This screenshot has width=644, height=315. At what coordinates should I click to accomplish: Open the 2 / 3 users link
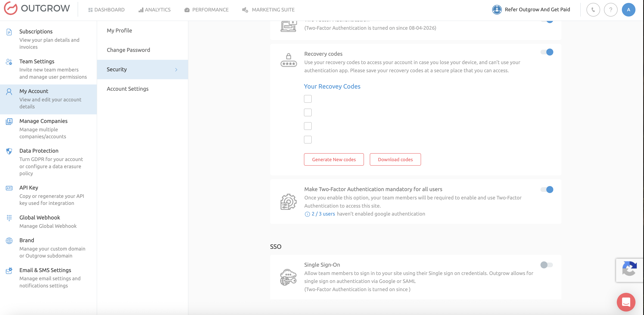pyautogui.click(x=323, y=214)
